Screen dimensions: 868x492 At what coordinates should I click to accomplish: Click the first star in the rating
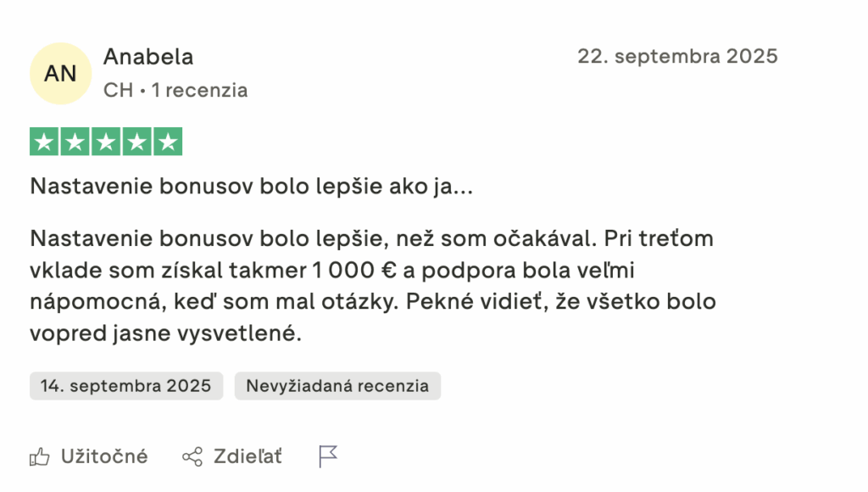[44, 143]
